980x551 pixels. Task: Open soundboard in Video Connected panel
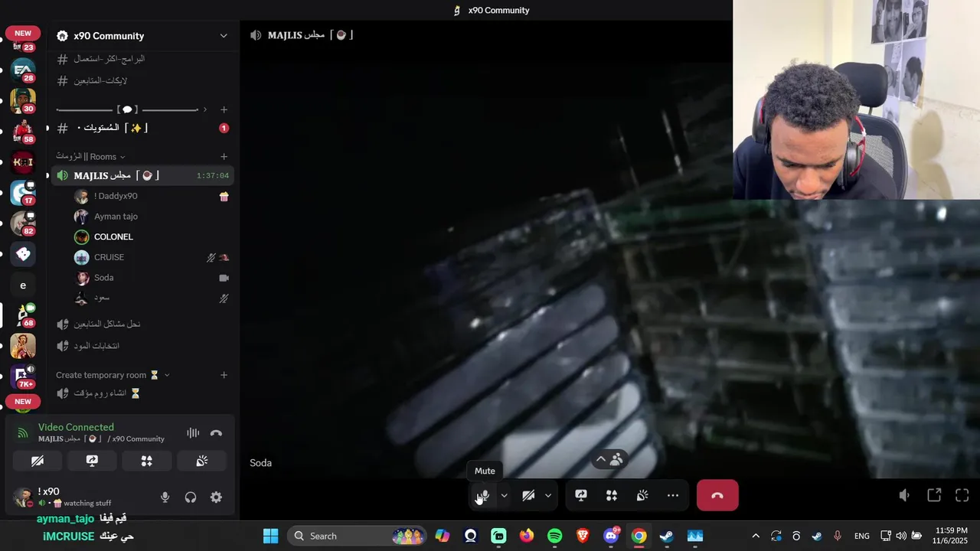point(202,461)
